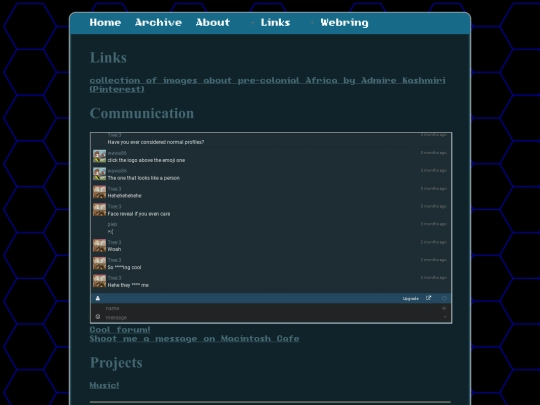This screenshot has height=405, width=540.
Task: Click the send arrow in message row
Action: pos(445,316)
